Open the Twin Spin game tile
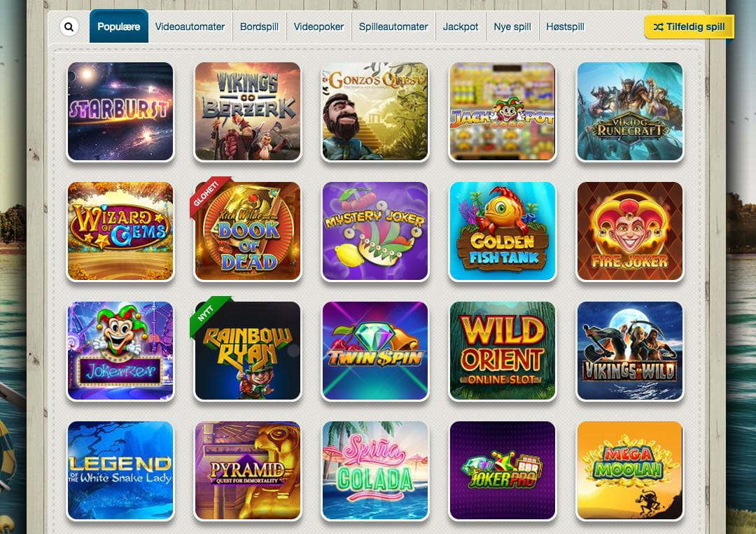Image resolution: width=756 pixels, height=534 pixels. point(374,351)
